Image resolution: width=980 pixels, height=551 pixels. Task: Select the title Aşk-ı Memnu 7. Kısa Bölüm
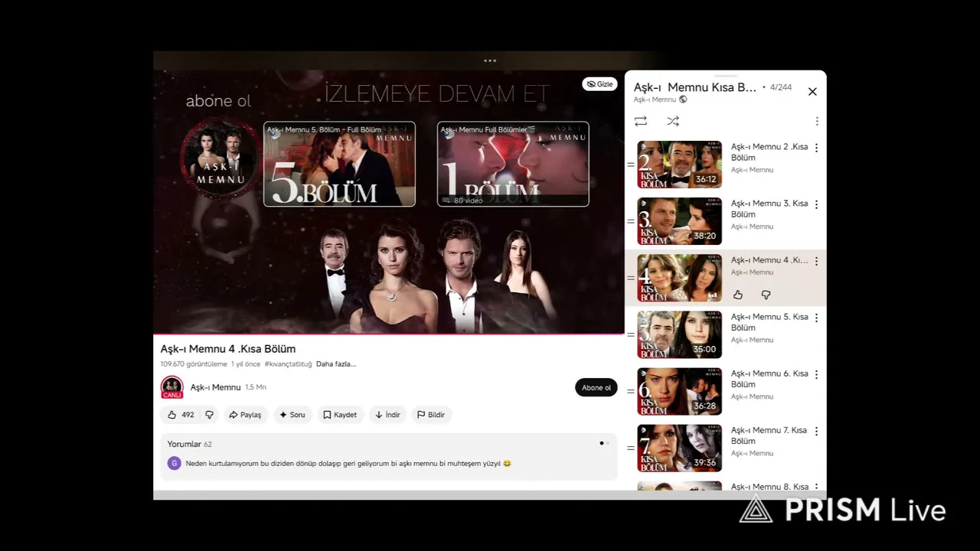[x=769, y=435]
